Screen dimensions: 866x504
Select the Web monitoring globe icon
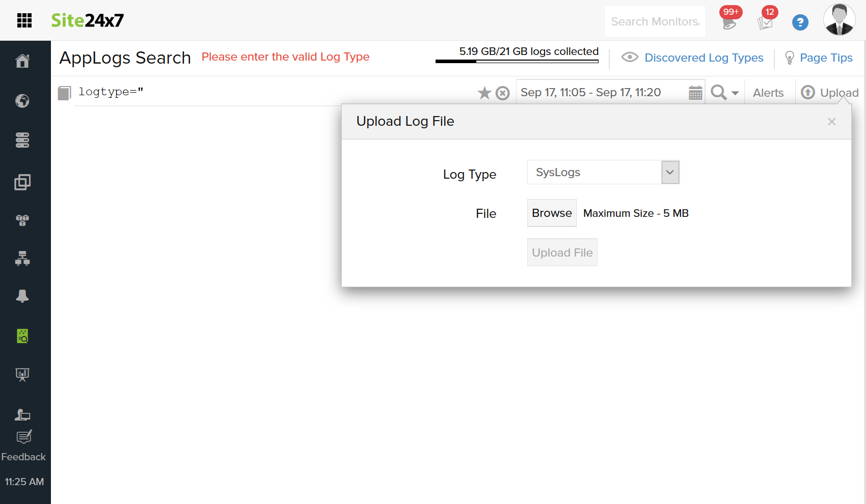point(22,101)
